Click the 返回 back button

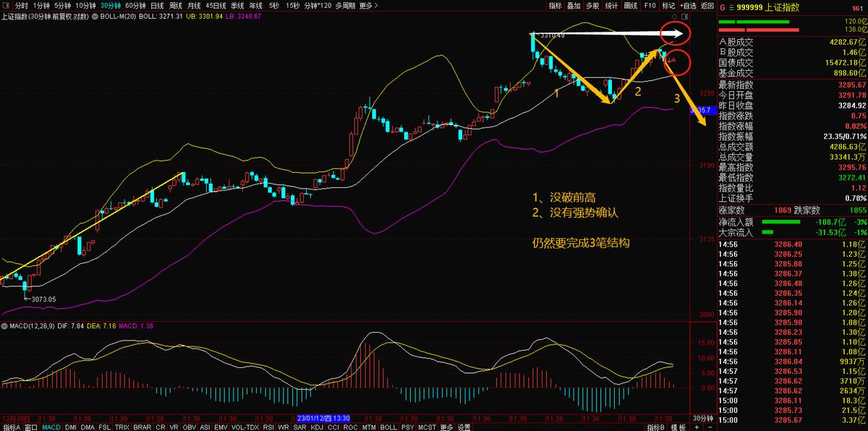[707, 6]
